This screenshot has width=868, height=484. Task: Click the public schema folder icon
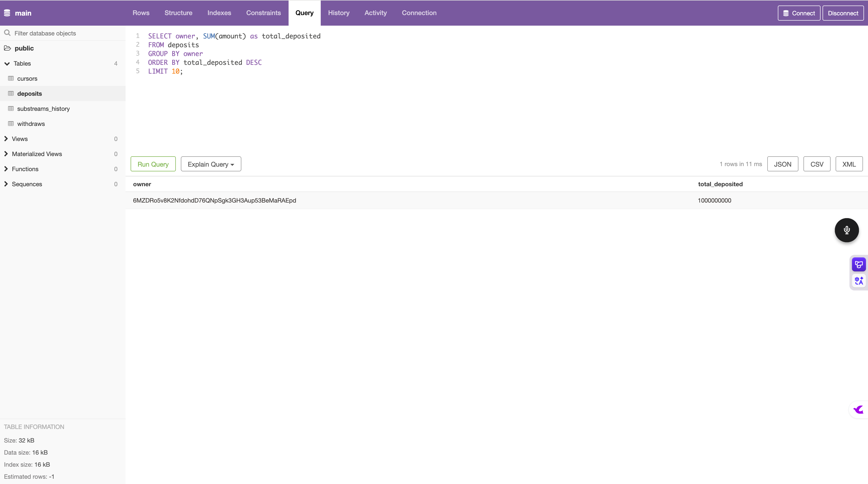8,48
